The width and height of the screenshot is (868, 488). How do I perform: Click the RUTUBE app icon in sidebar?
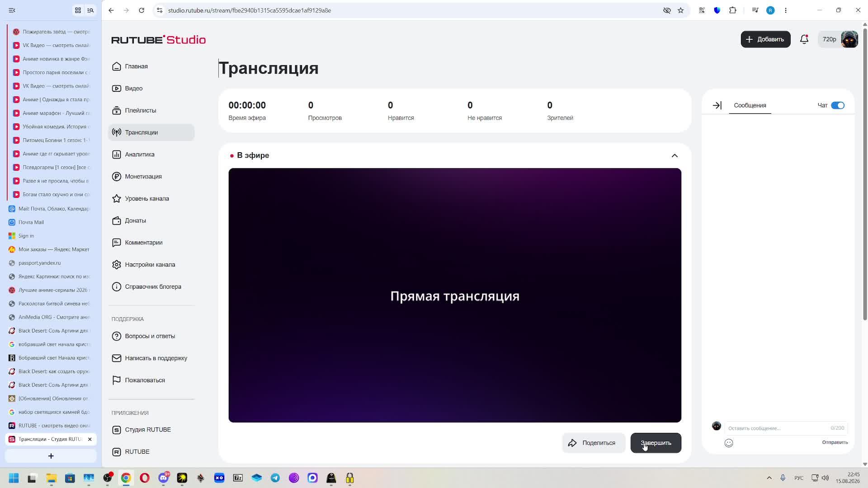[117, 452]
